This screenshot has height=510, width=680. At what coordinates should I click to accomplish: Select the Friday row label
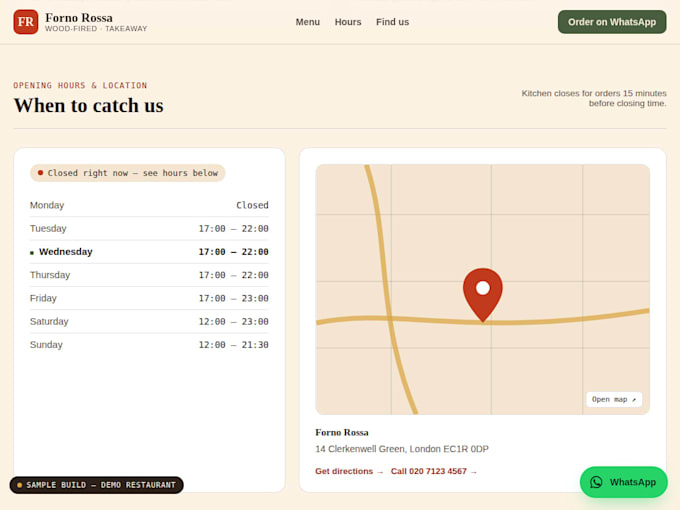click(x=43, y=298)
